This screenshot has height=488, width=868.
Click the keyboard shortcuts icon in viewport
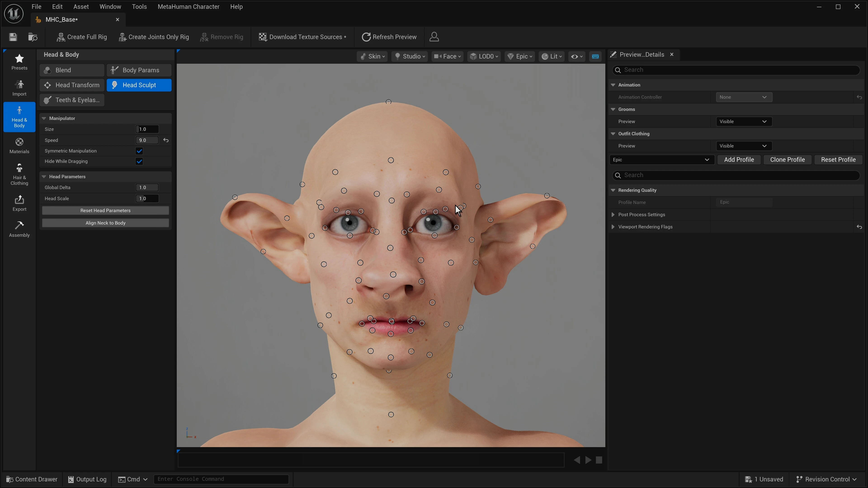point(595,56)
